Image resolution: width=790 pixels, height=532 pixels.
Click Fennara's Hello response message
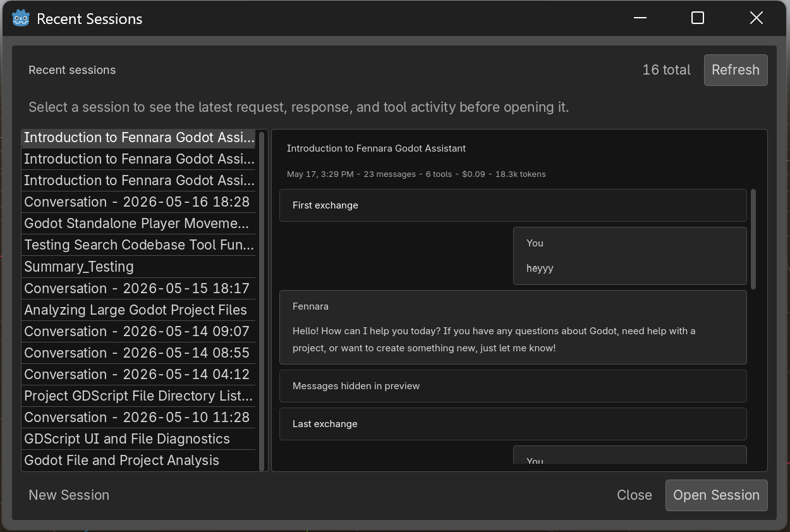[513, 327]
